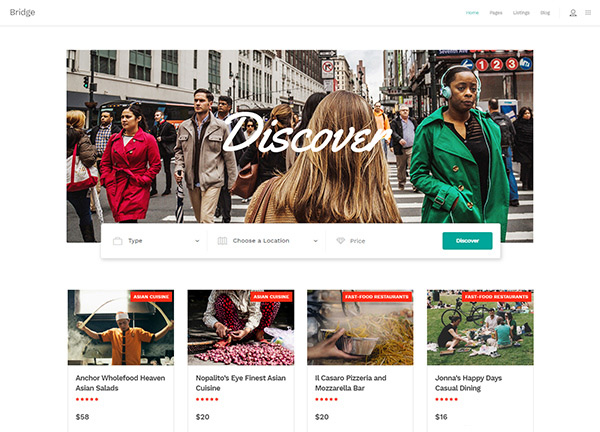The width and height of the screenshot is (600, 432).
Task: Click the Bridge logo
Action: (x=22, y=12)
